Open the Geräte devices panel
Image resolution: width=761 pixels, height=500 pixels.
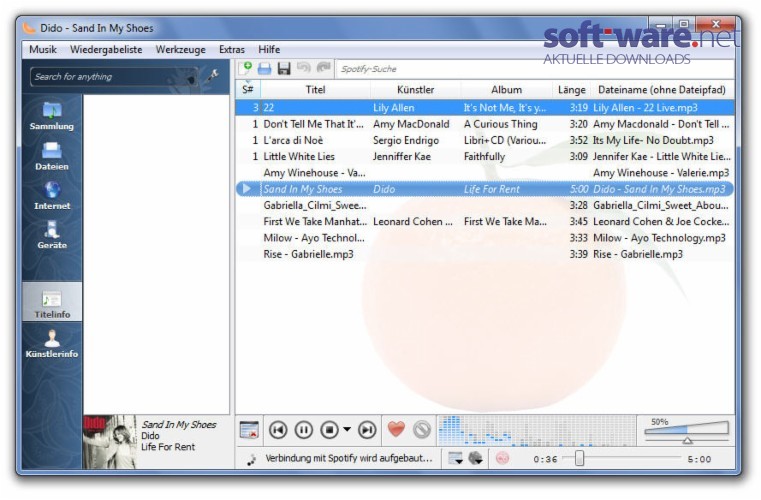pos(51,235)
